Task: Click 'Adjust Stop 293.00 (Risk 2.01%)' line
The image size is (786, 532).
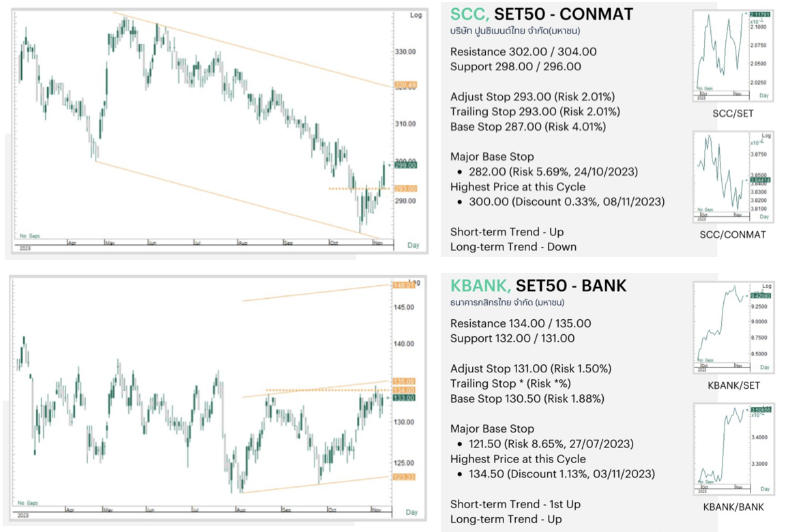Action: tap(532, 97)
